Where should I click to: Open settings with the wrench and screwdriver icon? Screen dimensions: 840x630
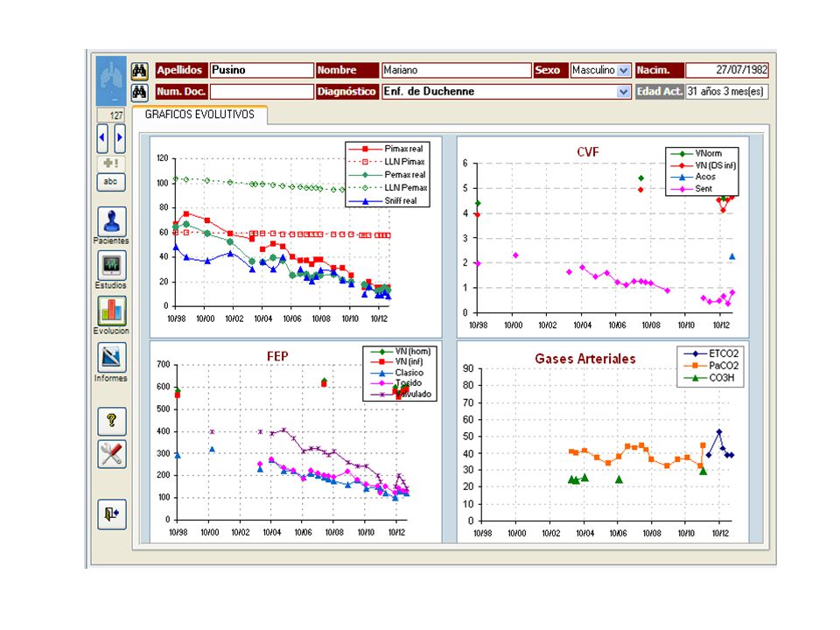[x=112, y=454]
